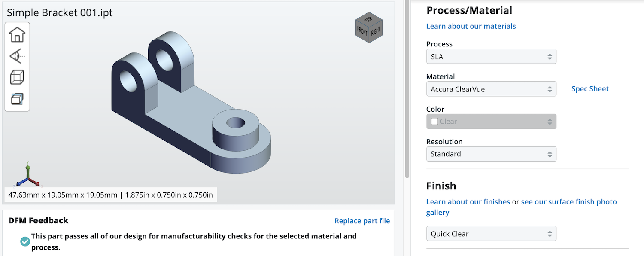644x256 pixels.
Task: Click the FRONT face of view cube
Action: coord(362,31)
